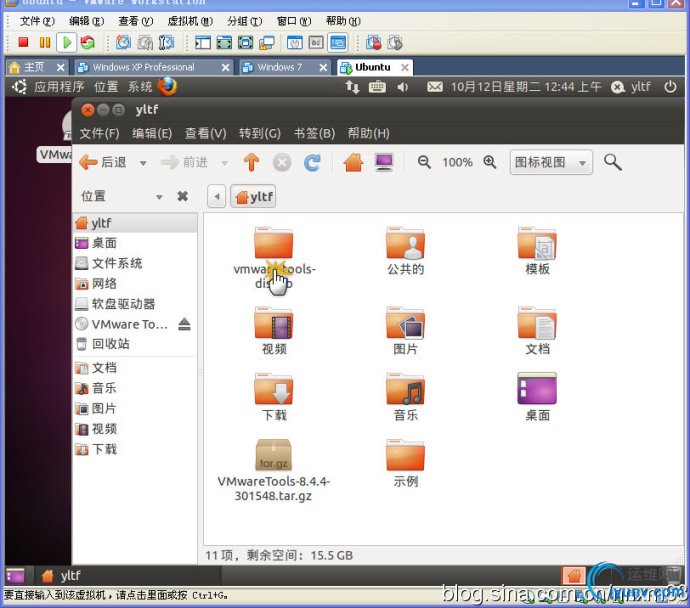Click the yltf window button in bottom taskbar
This screenshot has height=608, width=690.
tap(130, 575)
